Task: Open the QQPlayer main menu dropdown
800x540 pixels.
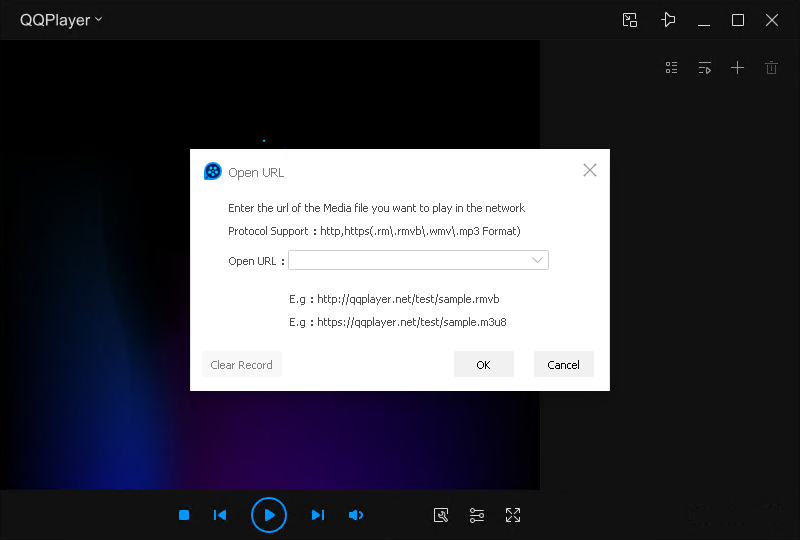Action: coord(61,20)
